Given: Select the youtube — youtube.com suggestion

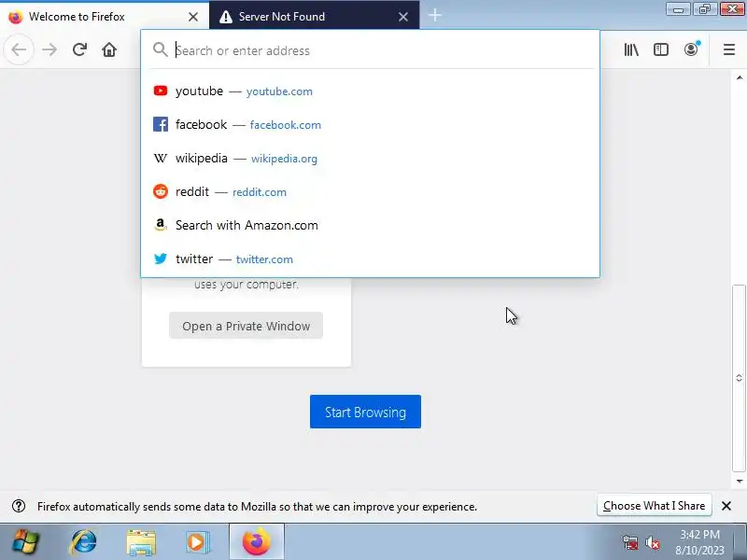Looking at the screenshot, I should (x=370, y=91).
